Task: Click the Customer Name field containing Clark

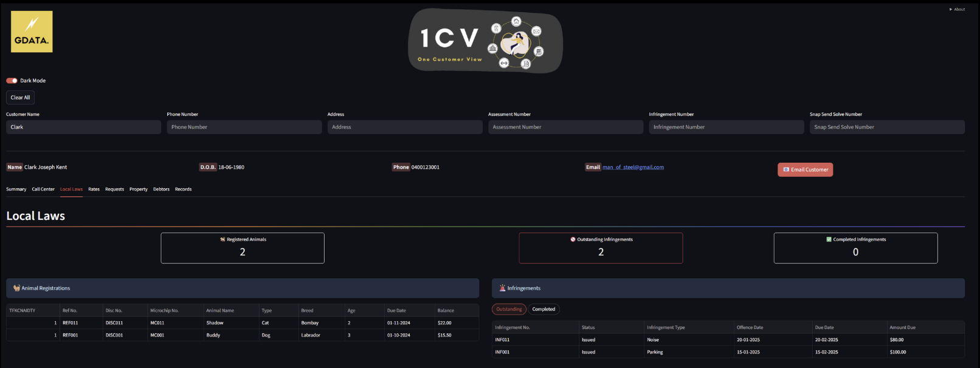Action: (x=83, y=127)
